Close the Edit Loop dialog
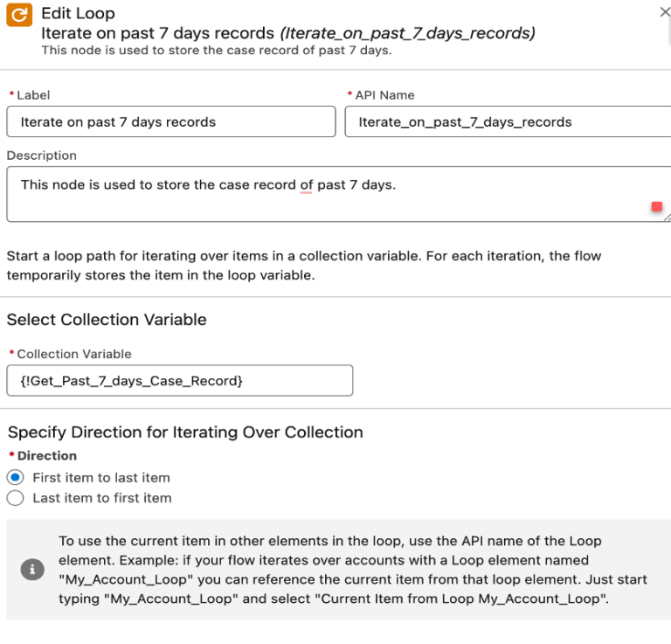Viewport: 671px width, 644px height. pos(666,12)
